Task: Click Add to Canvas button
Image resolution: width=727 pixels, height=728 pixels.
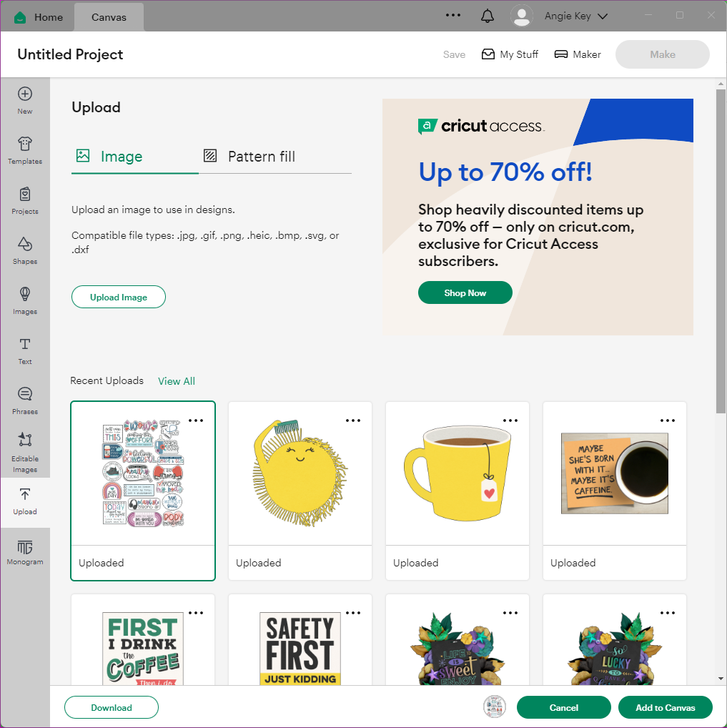Action: pyautogui.click(x=666, y=707)
